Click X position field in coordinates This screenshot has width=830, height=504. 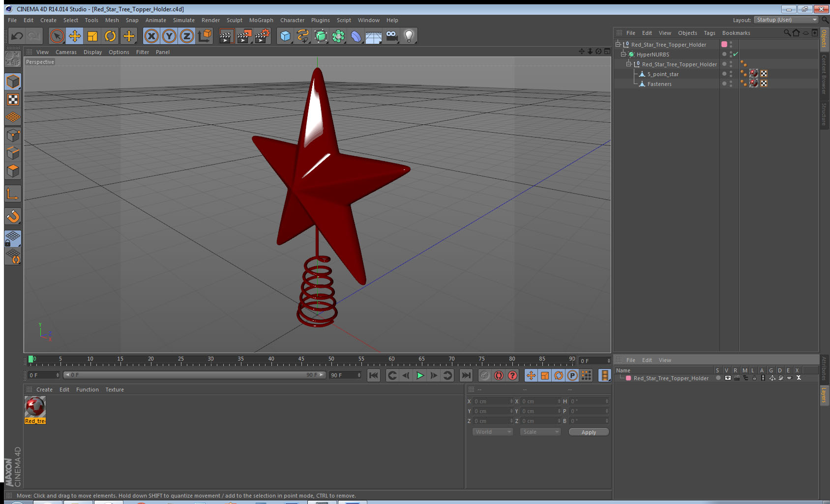pyautogui.click(x=493, y=401)
